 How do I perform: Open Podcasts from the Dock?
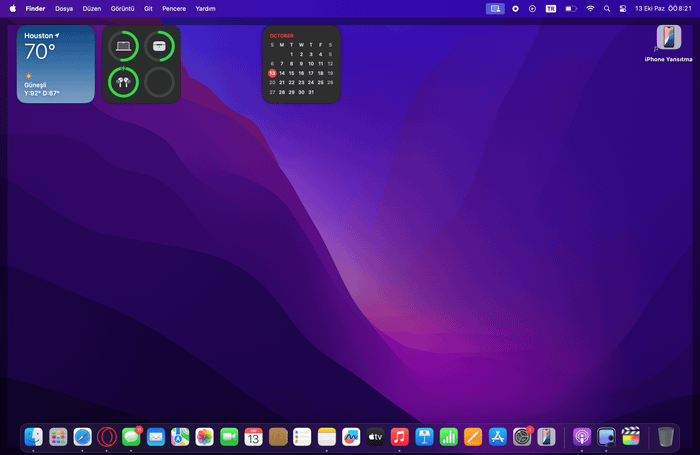pos(582,437)
